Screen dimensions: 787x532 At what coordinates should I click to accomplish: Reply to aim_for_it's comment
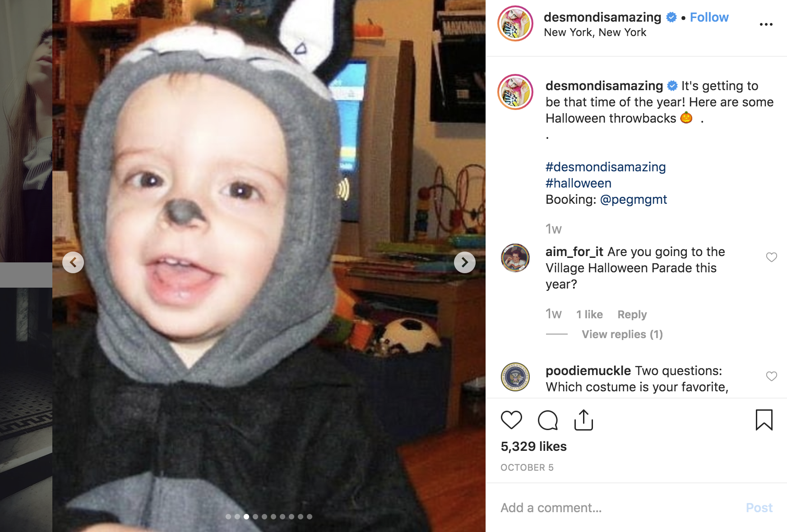click(632, 314)
